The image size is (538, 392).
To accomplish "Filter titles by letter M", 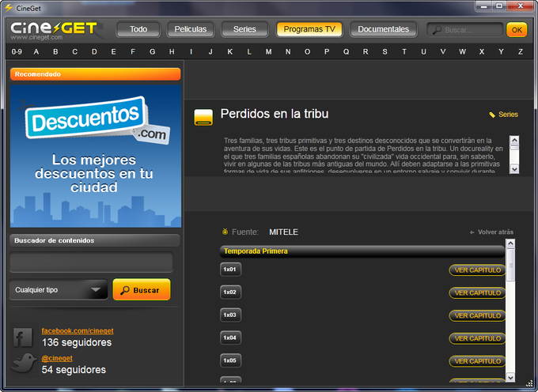I will 269,51.
